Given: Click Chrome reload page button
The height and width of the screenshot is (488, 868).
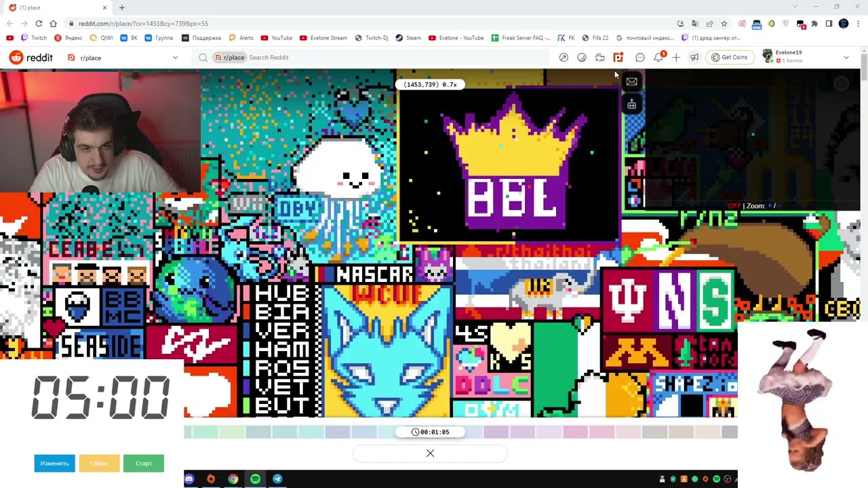Looking at the screenshot, I should click(x=39, y=24).
